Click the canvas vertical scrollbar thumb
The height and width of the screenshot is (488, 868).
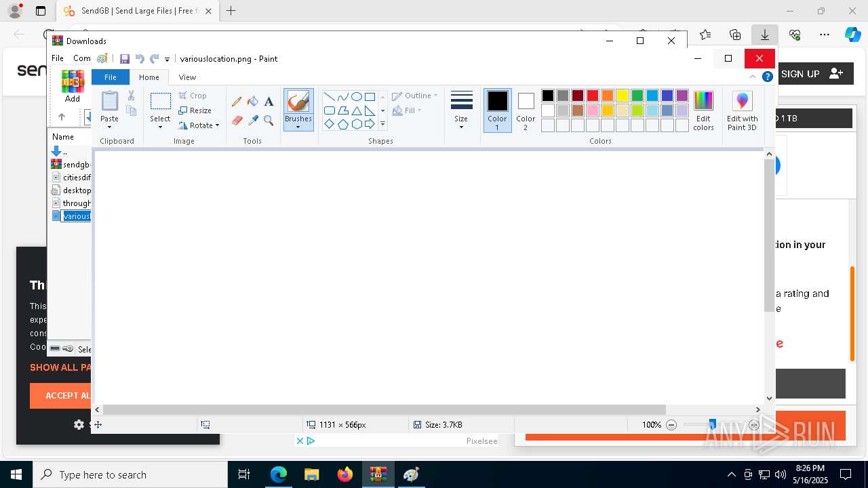coord(769,235)
